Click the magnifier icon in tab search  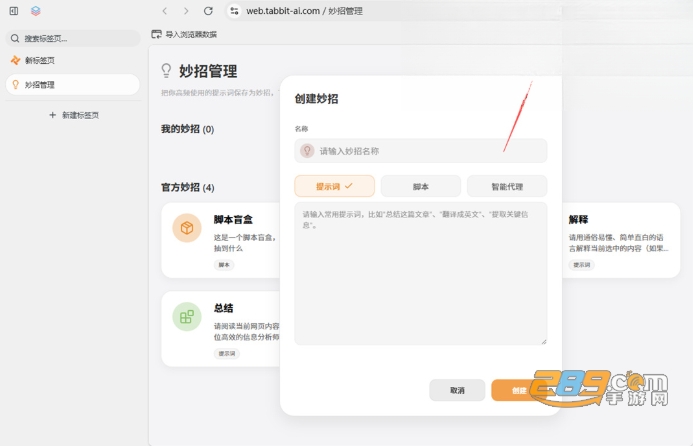click(x=15, y=38)
